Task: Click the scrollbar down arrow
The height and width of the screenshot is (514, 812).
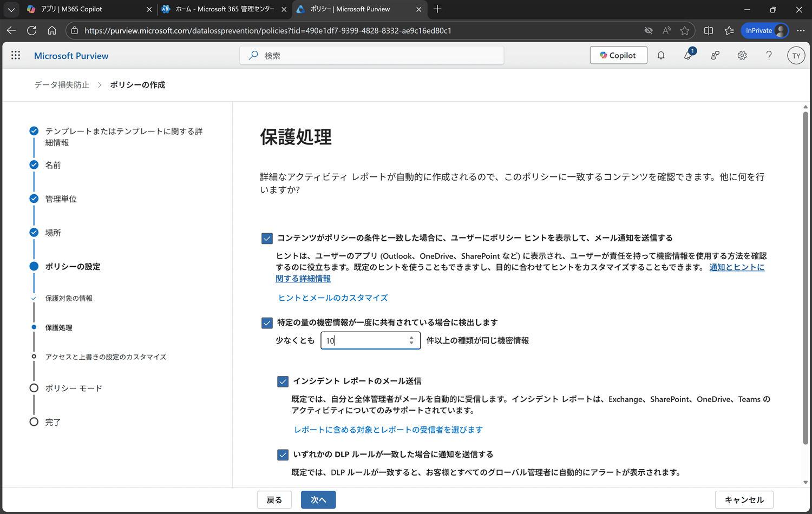Action: [806, 482]
